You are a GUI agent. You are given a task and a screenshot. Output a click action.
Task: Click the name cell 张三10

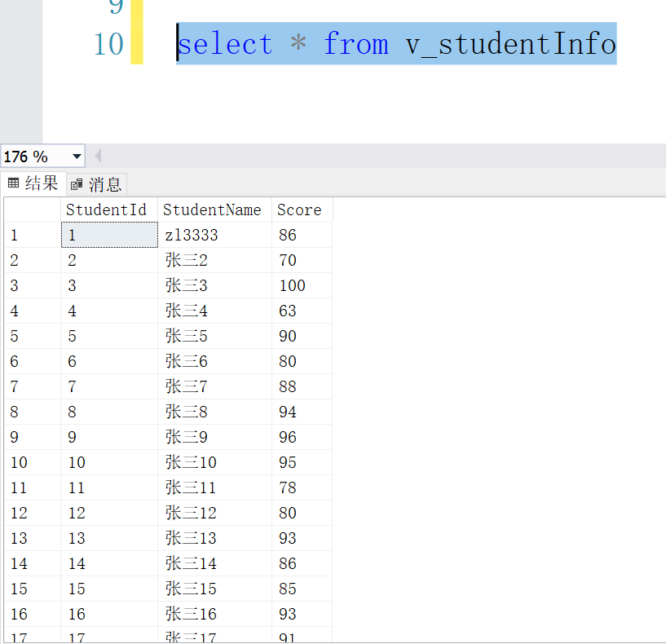tap(214, 462)
